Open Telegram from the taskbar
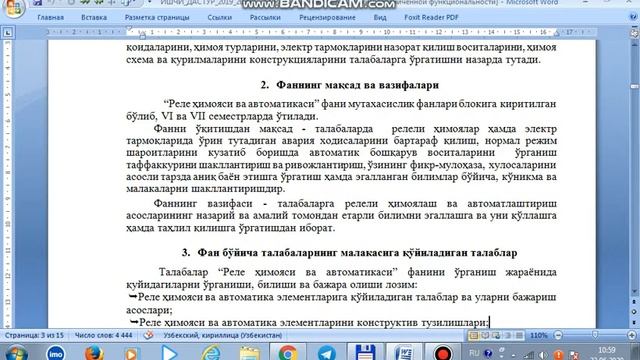Viewport: 640px width, 360px height. click(x=327, y=353)
